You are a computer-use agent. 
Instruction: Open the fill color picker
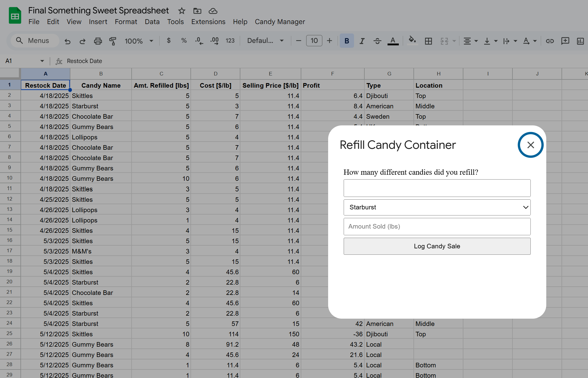(x=412, y=41)
